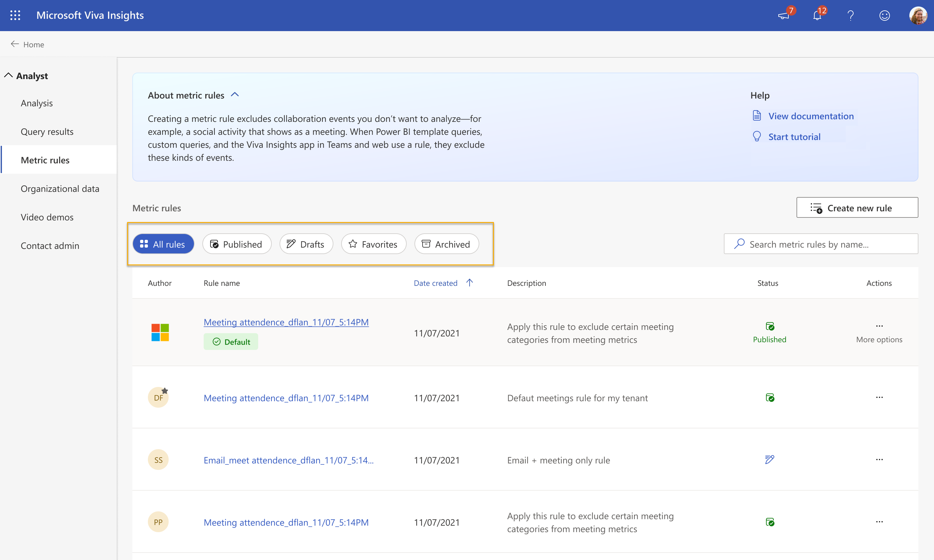Open Query results in the sidebar

(x=47, y=131)
